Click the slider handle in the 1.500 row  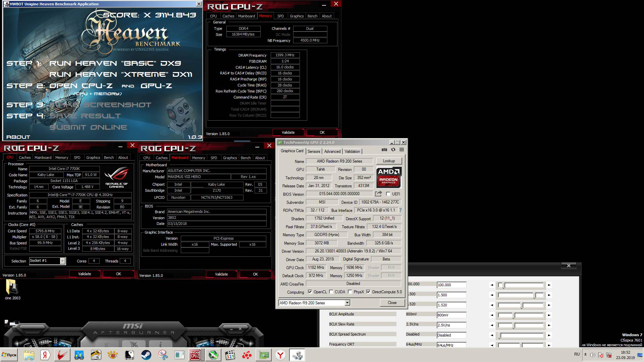[x=535, y=295]
